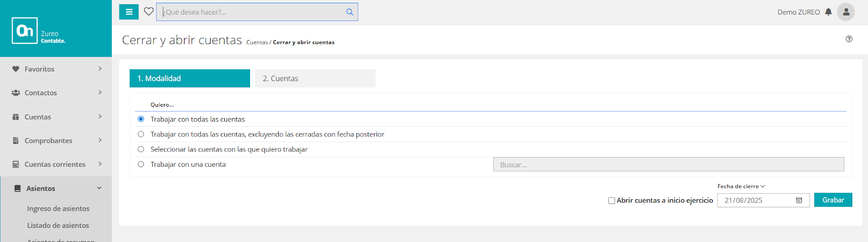The image size is (868, 242).
Task: Open the "Fecha de cierre" dropdown
Action: (741, 186)
